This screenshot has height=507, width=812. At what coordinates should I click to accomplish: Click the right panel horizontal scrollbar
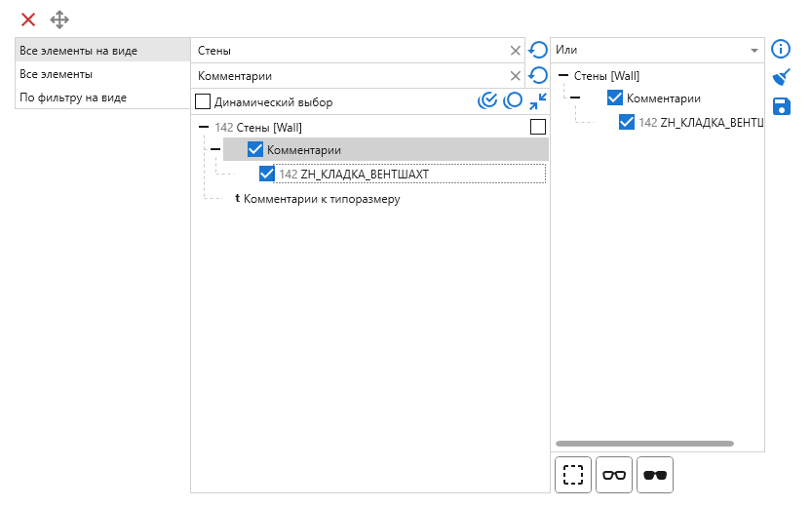click(644, 444)
